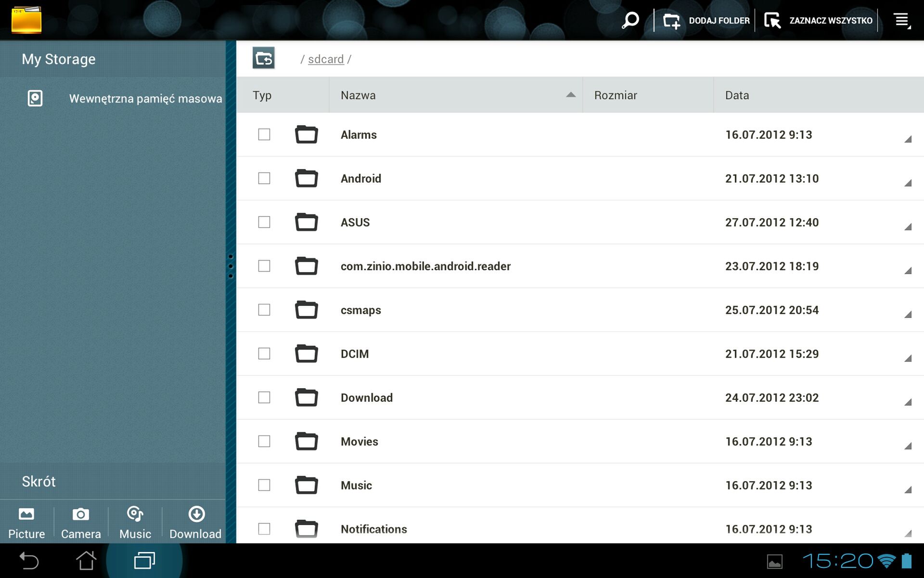Click the sdcard breadcrumb link
This screenshot has height=578, width=924.
point(326,59)
